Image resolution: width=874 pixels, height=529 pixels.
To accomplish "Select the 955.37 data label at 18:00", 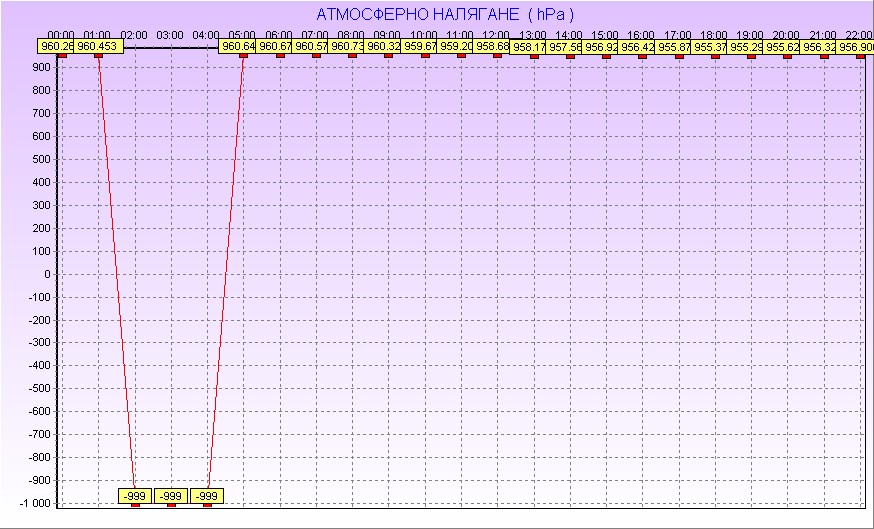I will coord(710,47).
